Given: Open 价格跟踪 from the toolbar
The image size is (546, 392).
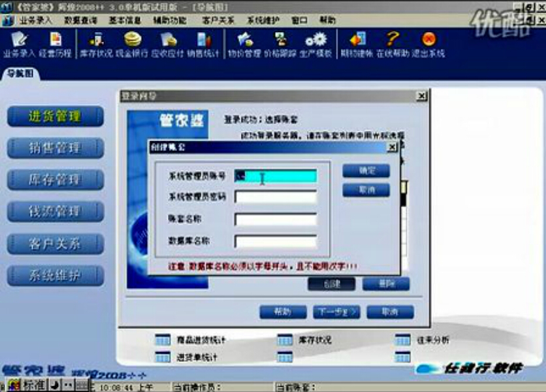Looking at the screenshot, I should 280,44.
